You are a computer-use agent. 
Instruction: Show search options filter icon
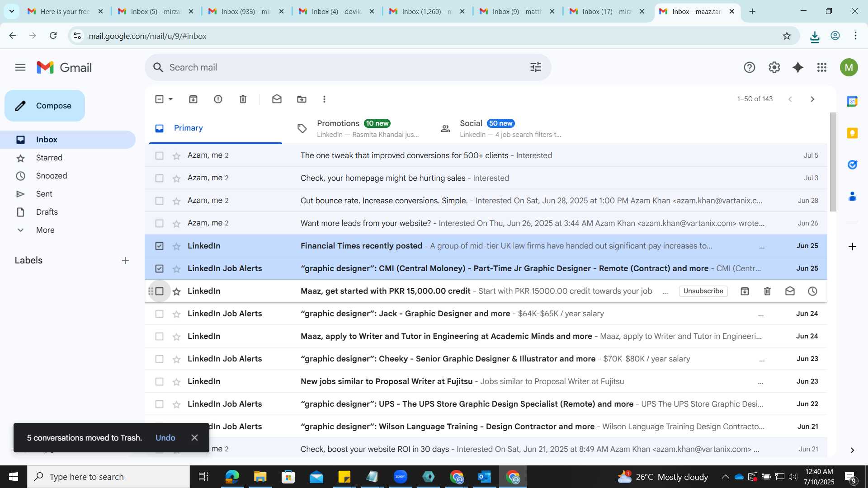click(535, 67)
